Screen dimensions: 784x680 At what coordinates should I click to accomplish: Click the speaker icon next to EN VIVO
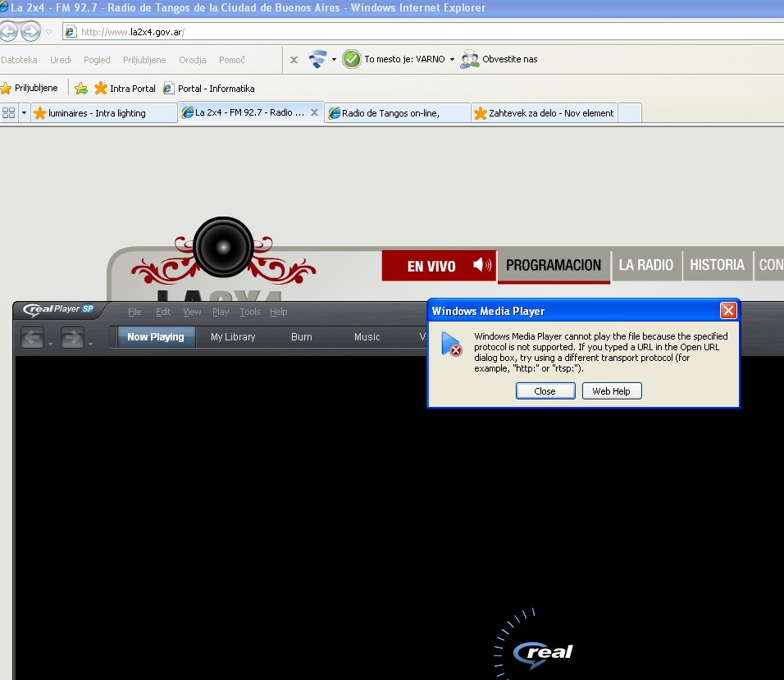pos(482,265)
